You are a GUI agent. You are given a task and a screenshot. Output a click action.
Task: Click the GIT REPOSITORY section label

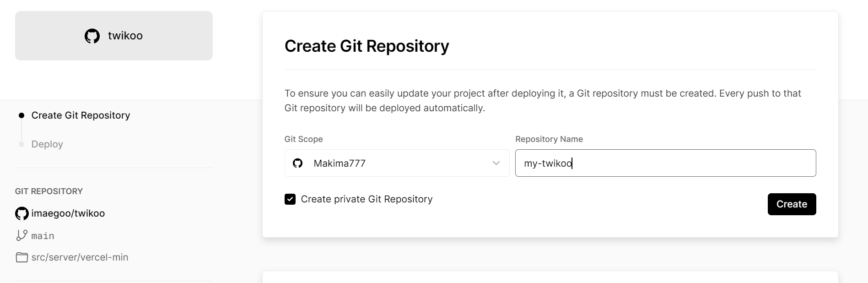click(x=49, y=191)
